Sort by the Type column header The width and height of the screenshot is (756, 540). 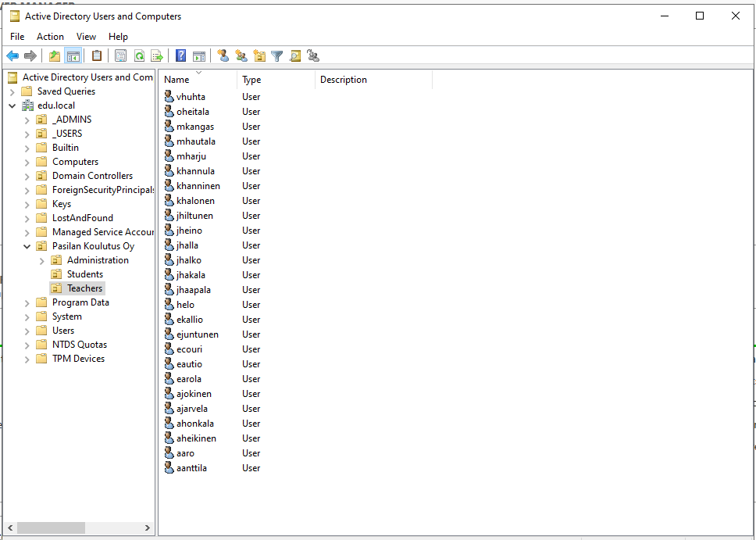click(x=276, y=80)
